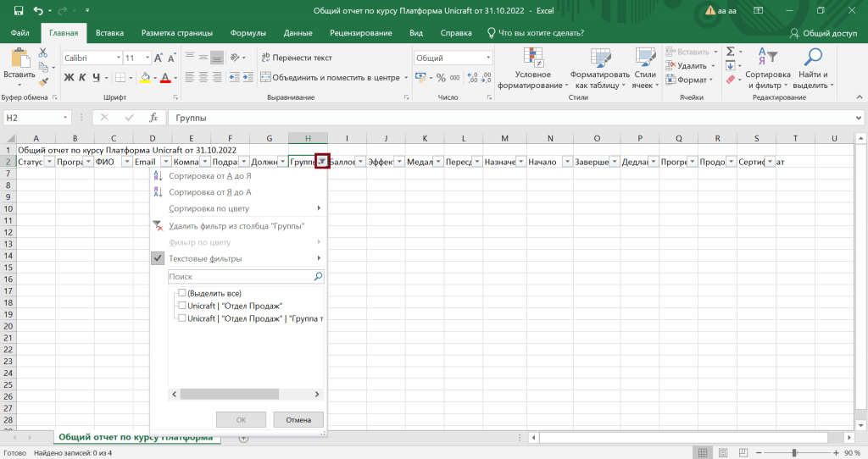Open Sort and filter (Сортировка и фильтр)
The image size is (868, 459).
[768, 68]
